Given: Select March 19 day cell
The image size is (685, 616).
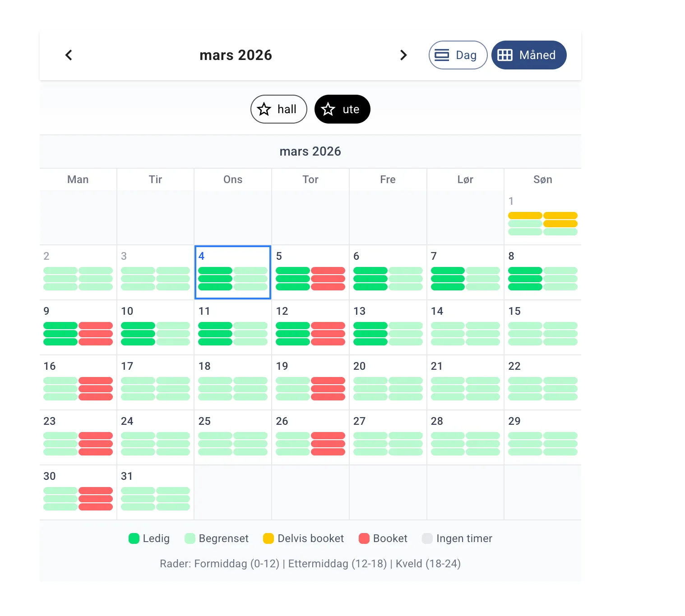Looking at the screenshot, I should coord(310,382).
